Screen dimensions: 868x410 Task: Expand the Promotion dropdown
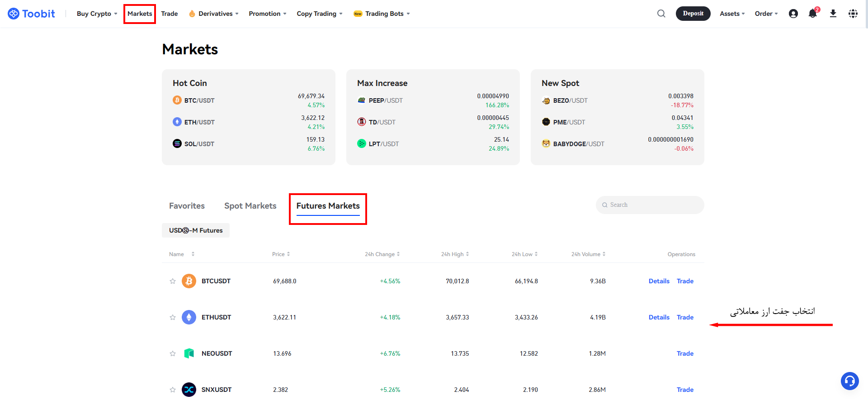(268, 14)
